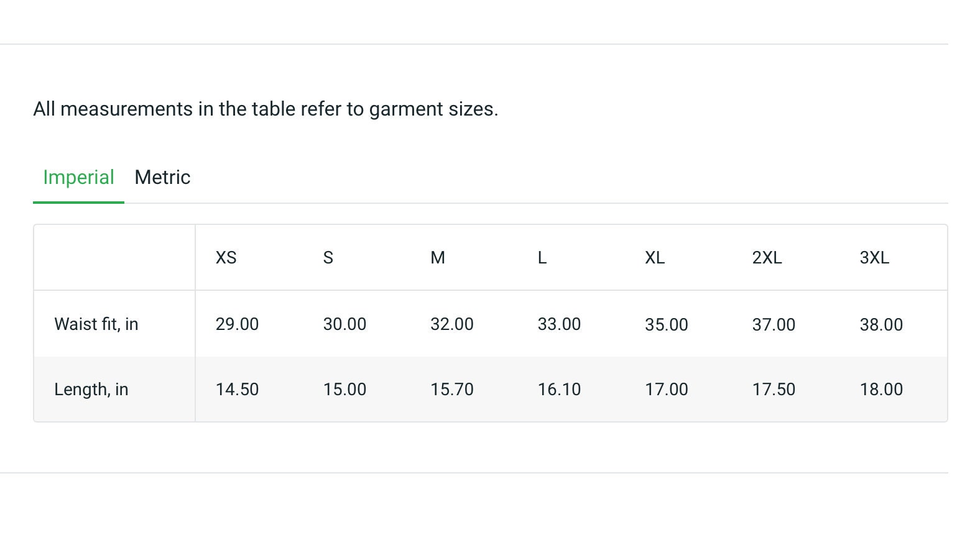Select the 14.50 length value for XS
Image resolution: width=980 pixels, height=558 pixels.
(x=237, y=390)
